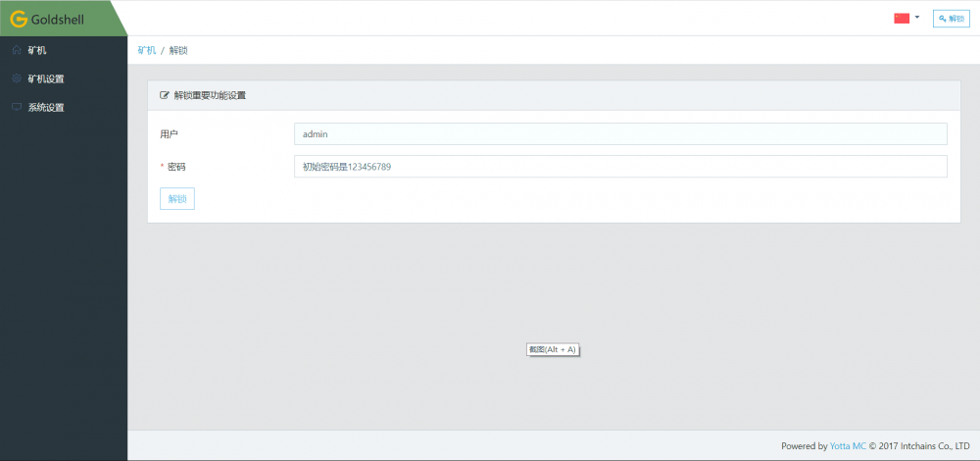Click the 解锁重要功能设置 panel title
This screenshot has width=980, height=461.
point(210,96)
